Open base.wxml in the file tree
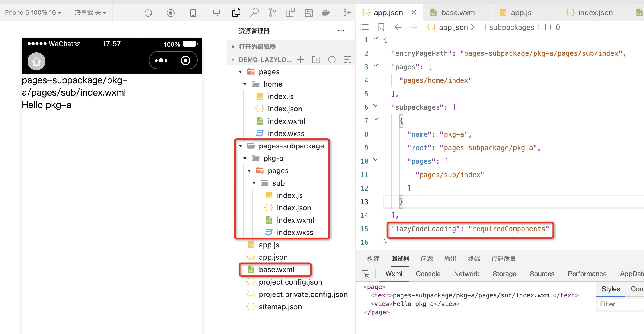 pyautogui.click(x=277, y=270)
